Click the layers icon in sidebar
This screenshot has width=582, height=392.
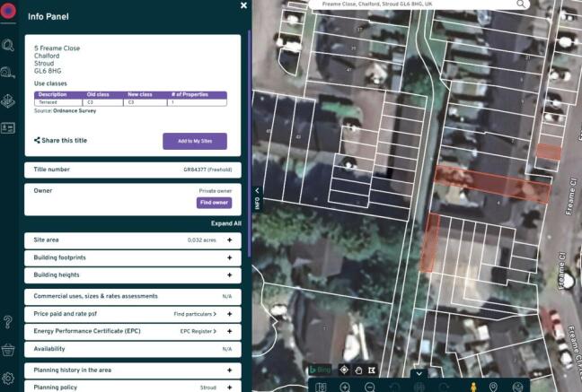click(8, 100)
